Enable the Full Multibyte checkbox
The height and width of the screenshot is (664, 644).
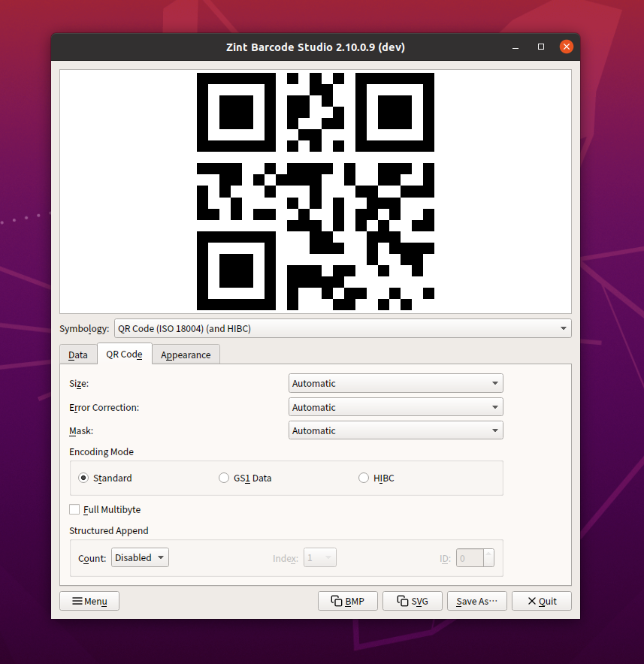tap(74, 509)
